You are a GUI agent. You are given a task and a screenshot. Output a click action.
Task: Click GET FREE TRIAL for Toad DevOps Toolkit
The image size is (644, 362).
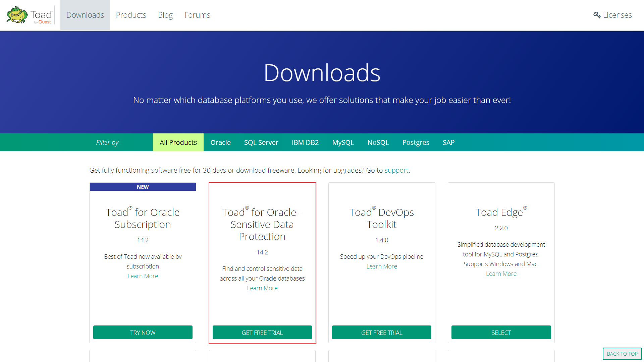coord(382,333)
